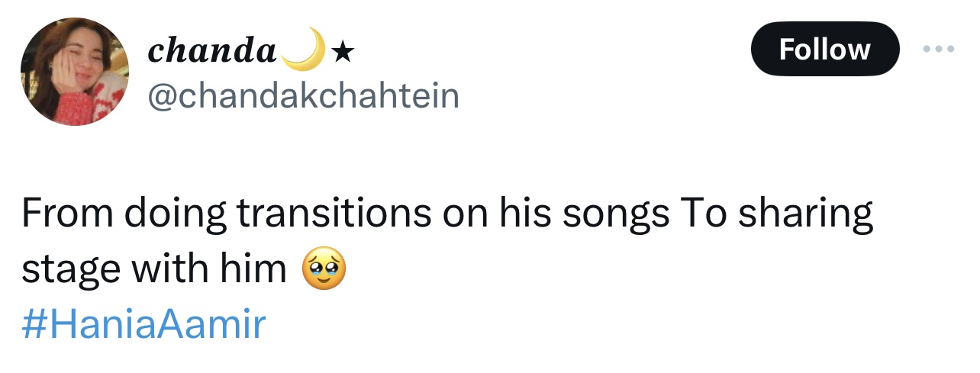Open the @chandakchahtein handle link
Screen dimensions: 980x373
point(303,96)
